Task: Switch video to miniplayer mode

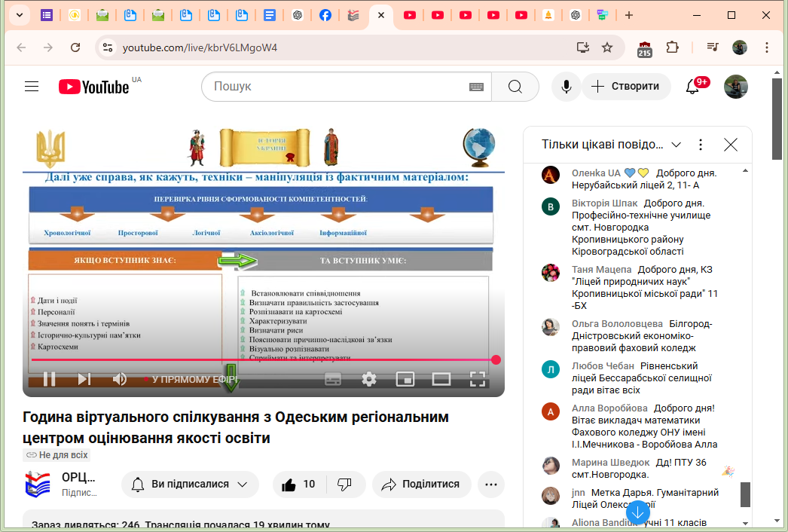Action: click(x=405, y=379)
